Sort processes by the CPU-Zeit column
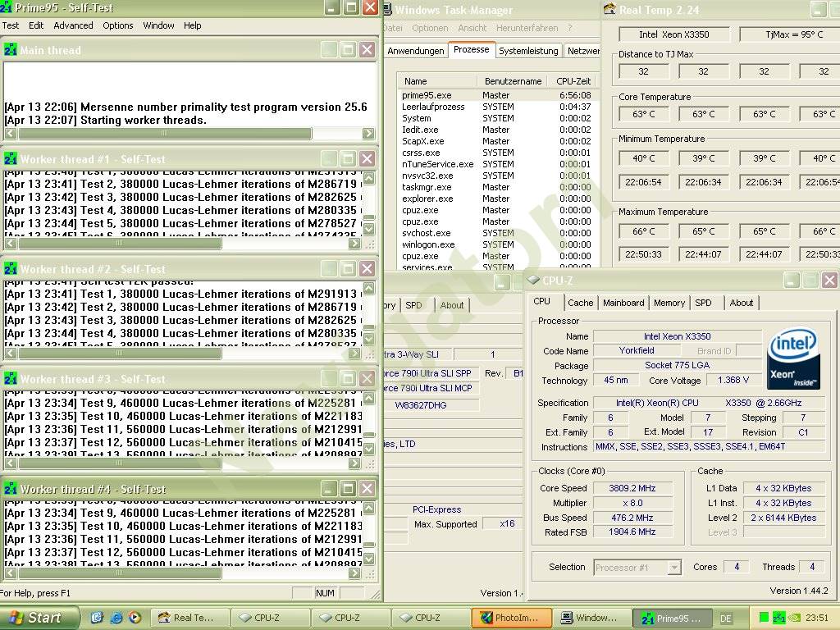 coord(573,81)
